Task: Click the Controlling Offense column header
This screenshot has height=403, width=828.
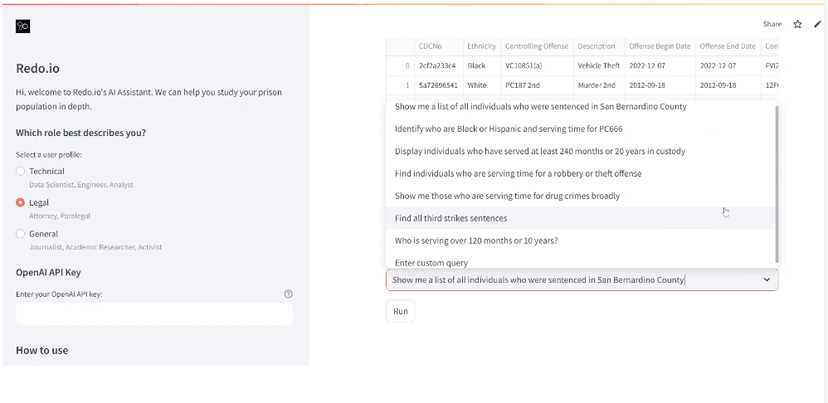Action: pyautogui.click(x=536, y=46)
